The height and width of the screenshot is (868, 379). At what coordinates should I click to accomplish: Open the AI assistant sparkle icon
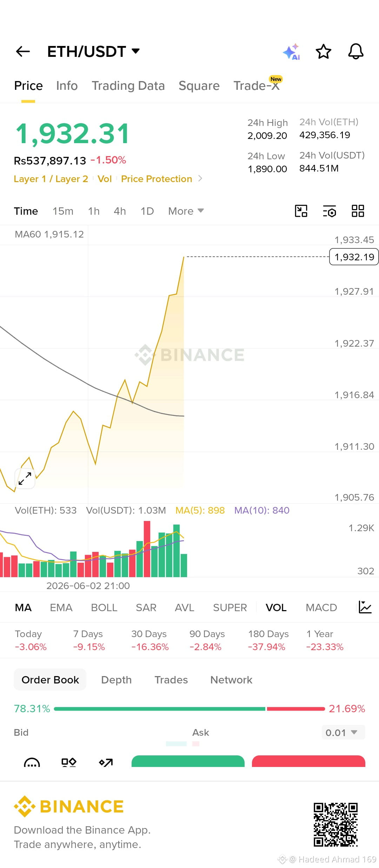[x=292, y=52]
